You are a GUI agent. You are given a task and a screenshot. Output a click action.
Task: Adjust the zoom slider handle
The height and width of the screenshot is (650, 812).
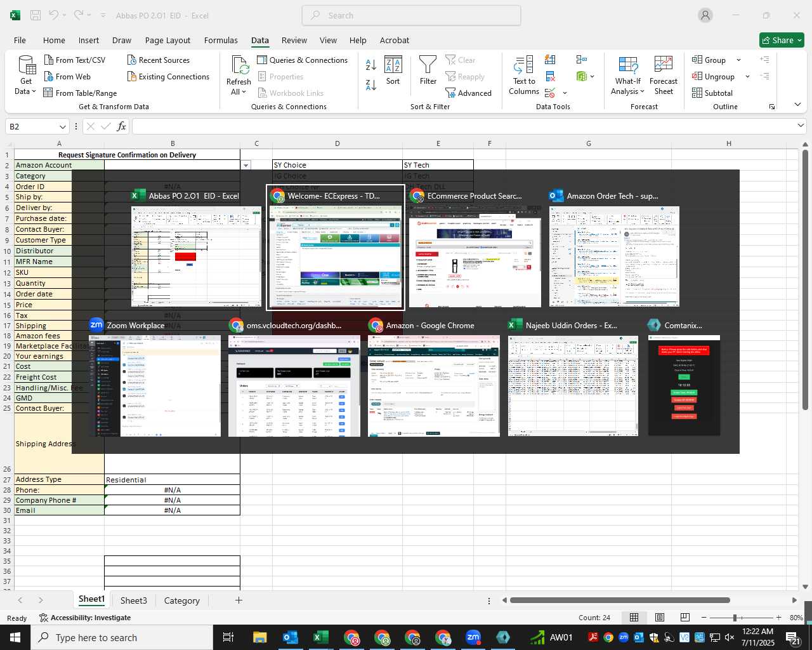pyautogui.click(x=735, y=618)
